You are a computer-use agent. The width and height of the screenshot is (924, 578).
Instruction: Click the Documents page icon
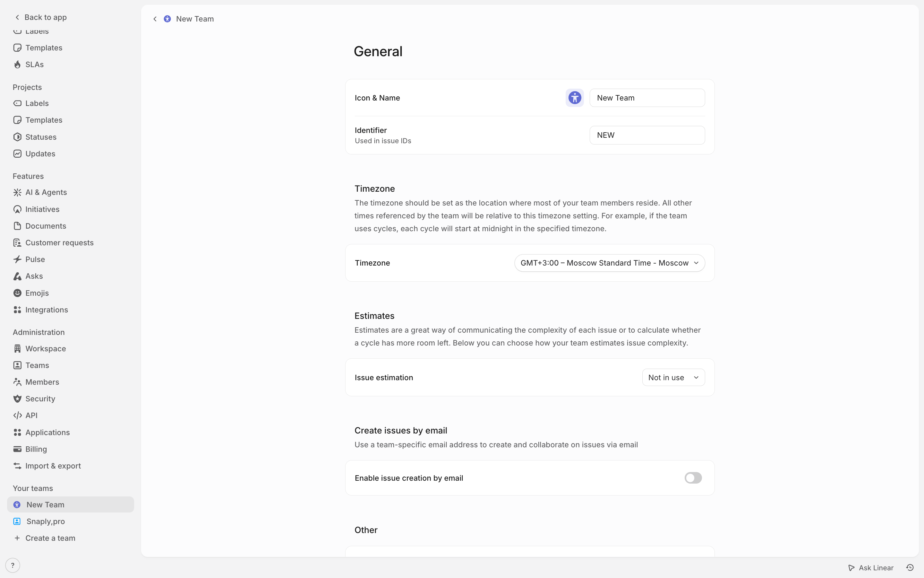click(17, 226)
